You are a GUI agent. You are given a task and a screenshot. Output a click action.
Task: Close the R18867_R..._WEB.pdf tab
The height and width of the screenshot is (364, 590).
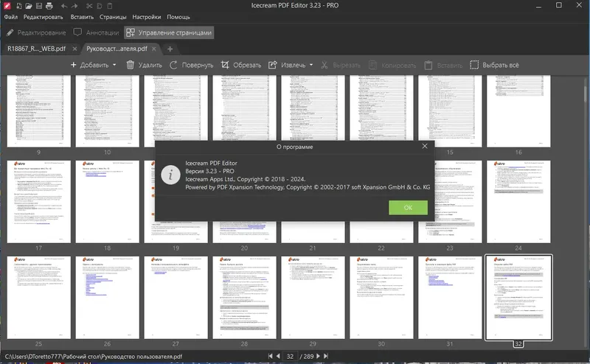pyautogui.click(x=74, y=49)
